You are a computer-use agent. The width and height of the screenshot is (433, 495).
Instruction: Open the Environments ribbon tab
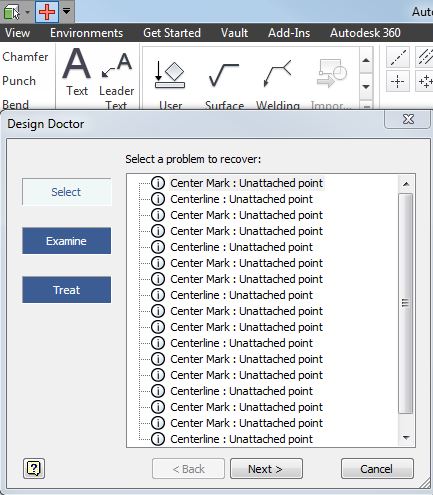[87, 33]
